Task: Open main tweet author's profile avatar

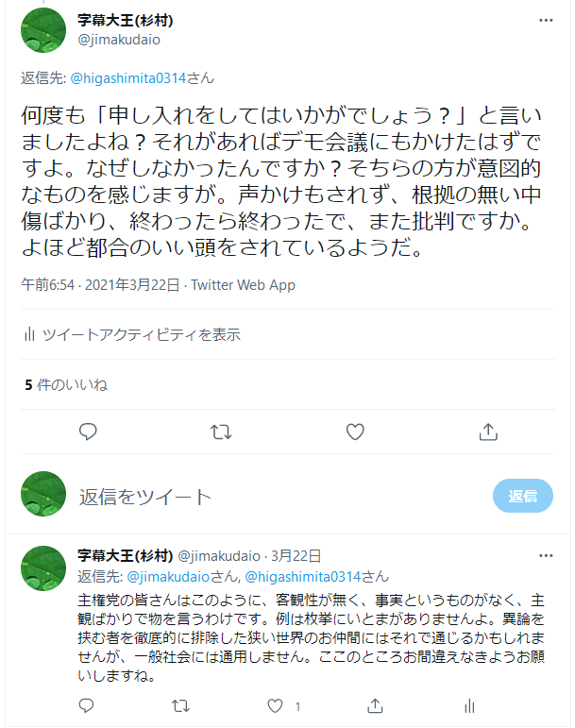Action: point(43,29)
